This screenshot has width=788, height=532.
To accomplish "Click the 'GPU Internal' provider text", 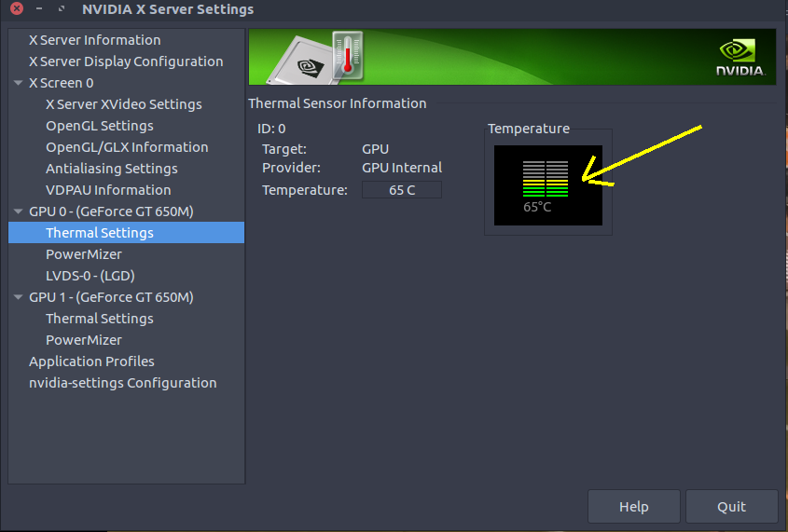I will tap(402, 168).
